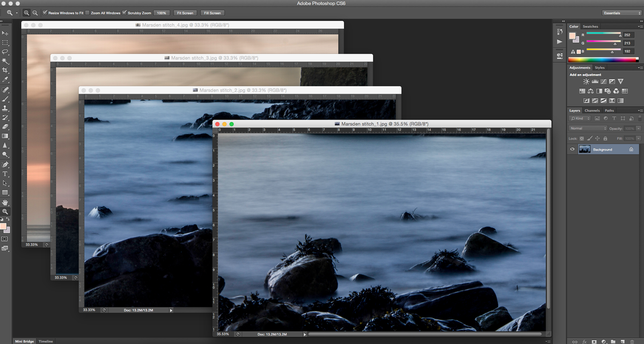Toggle Lock all padlock in Layers panel
This screenshot has height=344, width=644.
click(x=605, y=138)
